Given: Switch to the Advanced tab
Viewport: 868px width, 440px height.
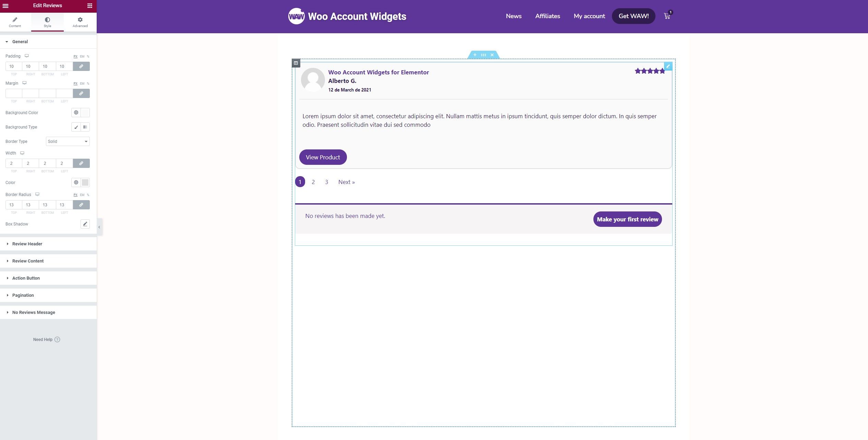Looking at the screenshot, I should coord(80,22).
